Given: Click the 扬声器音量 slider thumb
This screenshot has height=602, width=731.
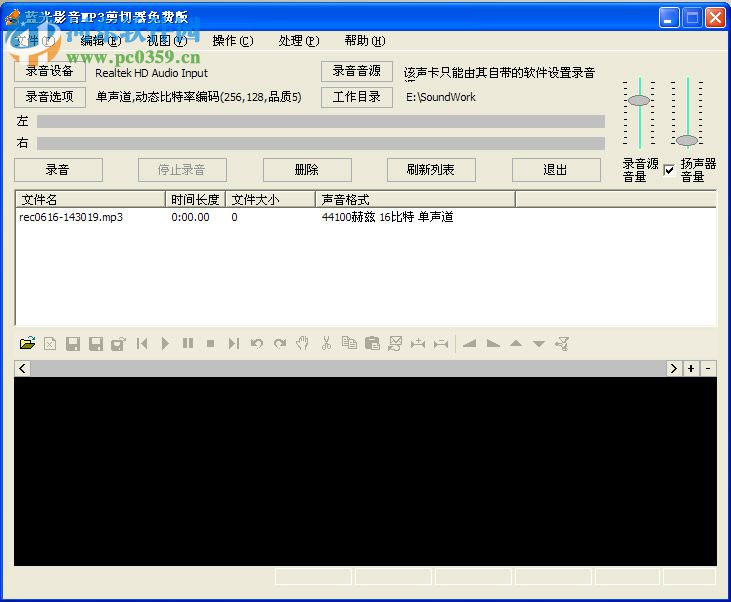Looking at the screenshot, I should point(687,140).
